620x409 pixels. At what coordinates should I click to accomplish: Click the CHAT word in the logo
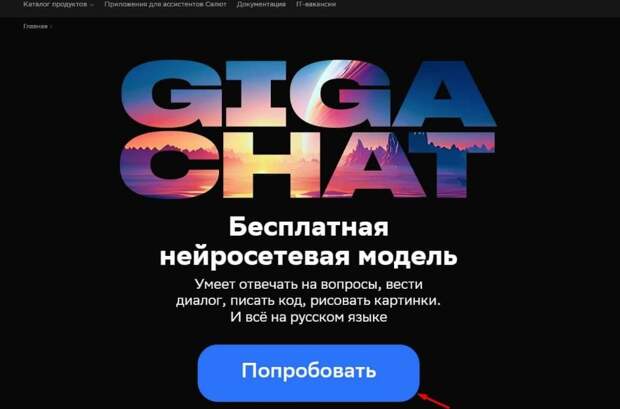(307, 165)
